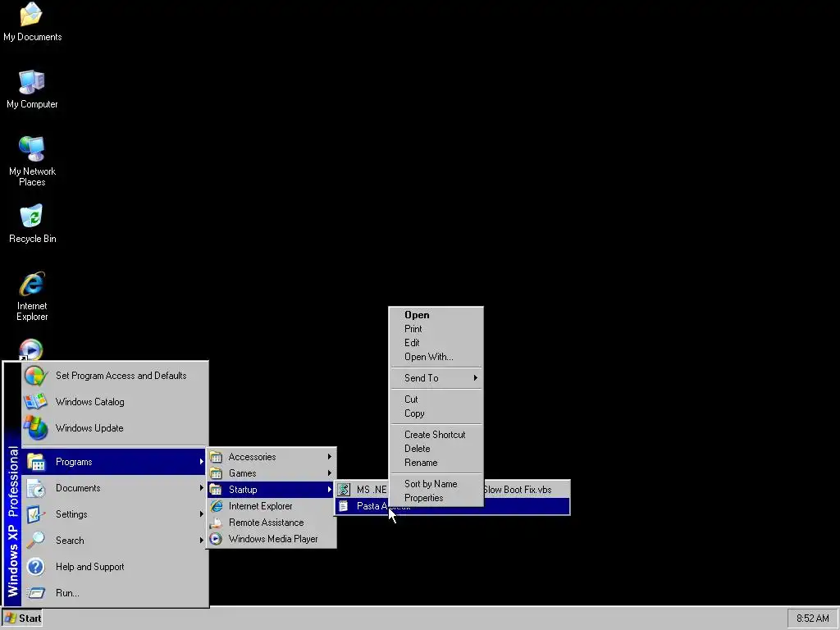Click the Windows Update icon
This screenshot has height=630, width=840.
36,428
